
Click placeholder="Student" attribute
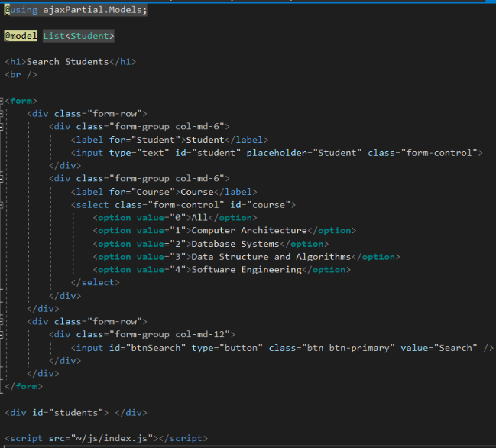pyautogui.click(x=304, y=153)
